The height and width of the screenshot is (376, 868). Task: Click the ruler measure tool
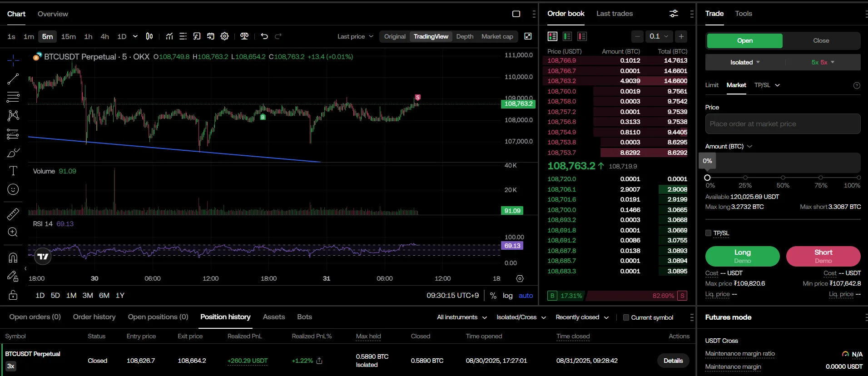[x=13, y=214]
